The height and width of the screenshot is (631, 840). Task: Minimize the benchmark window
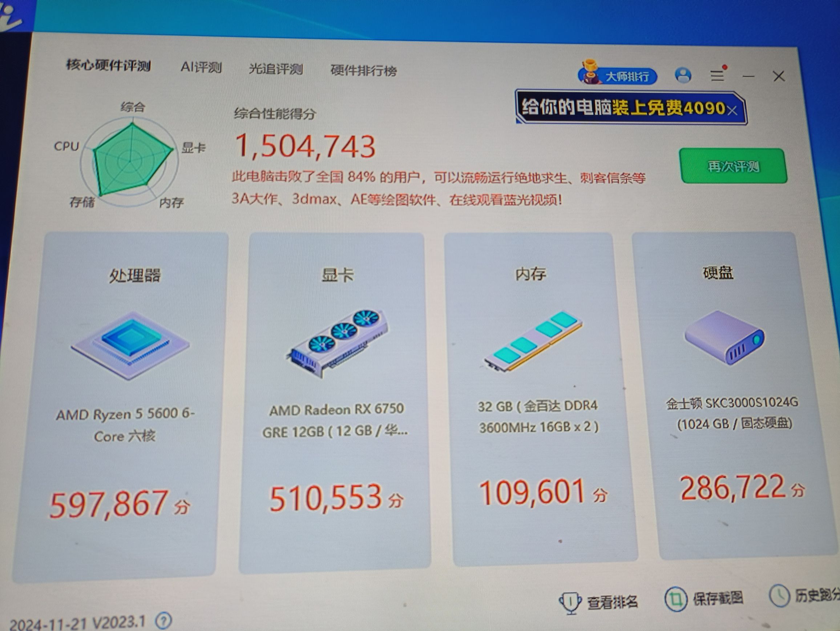coord(748,76)
